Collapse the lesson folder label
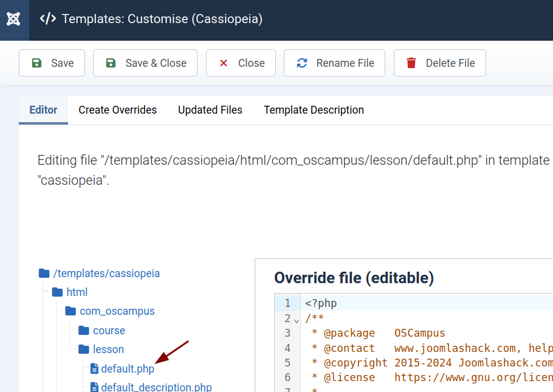 pyautogui.click(x=108, y=349)
